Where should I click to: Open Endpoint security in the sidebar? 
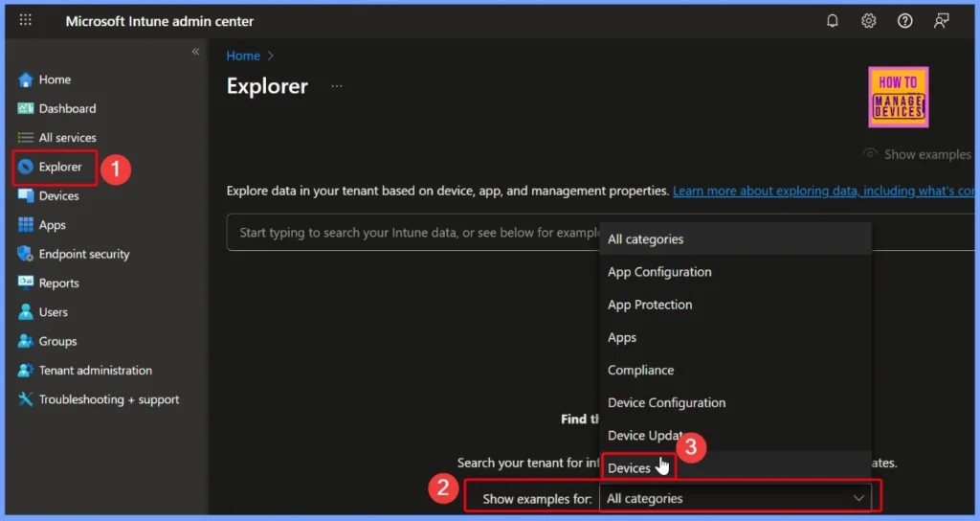pyautogui.click(x=84, y=254)
